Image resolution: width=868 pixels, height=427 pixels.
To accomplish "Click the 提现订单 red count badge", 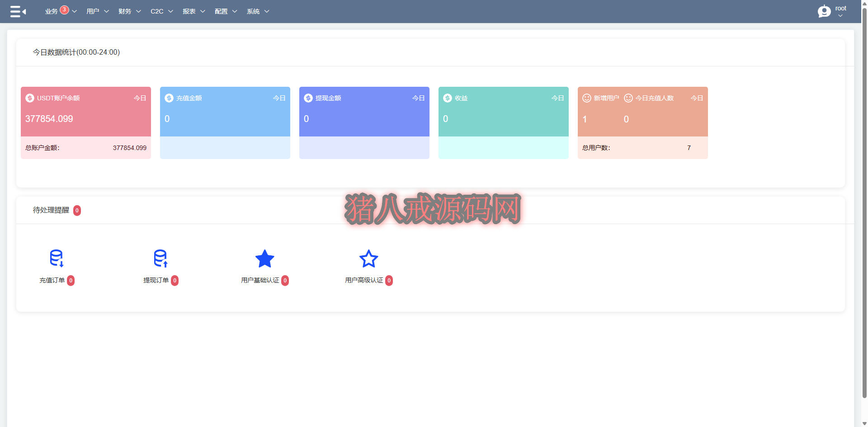I will pos(175,281).
